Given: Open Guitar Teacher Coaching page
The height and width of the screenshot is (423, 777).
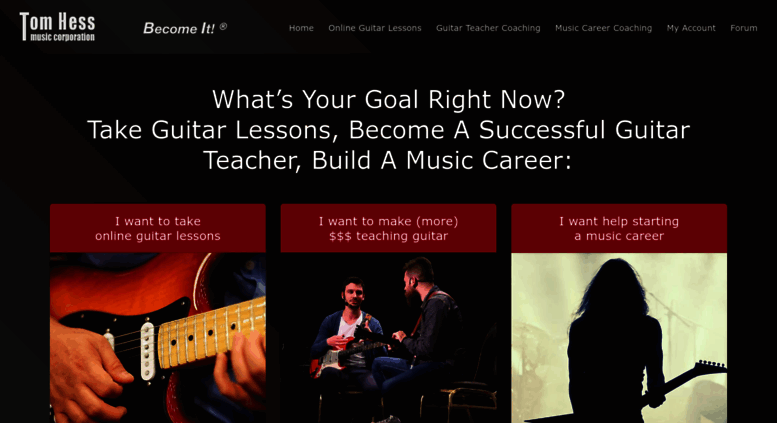Looking at the screenshot, I should pyautogui.click(x=488, y=28).
